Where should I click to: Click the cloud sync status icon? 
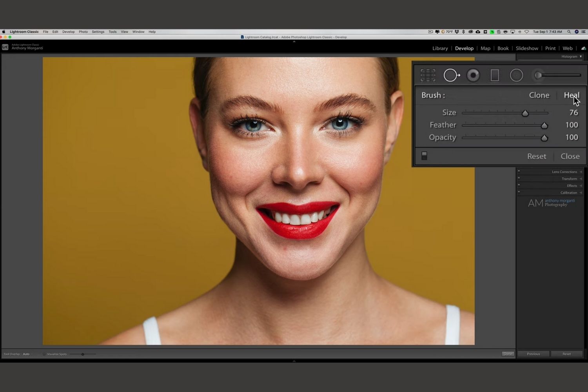pyautogui.click(x=583, y=48)
